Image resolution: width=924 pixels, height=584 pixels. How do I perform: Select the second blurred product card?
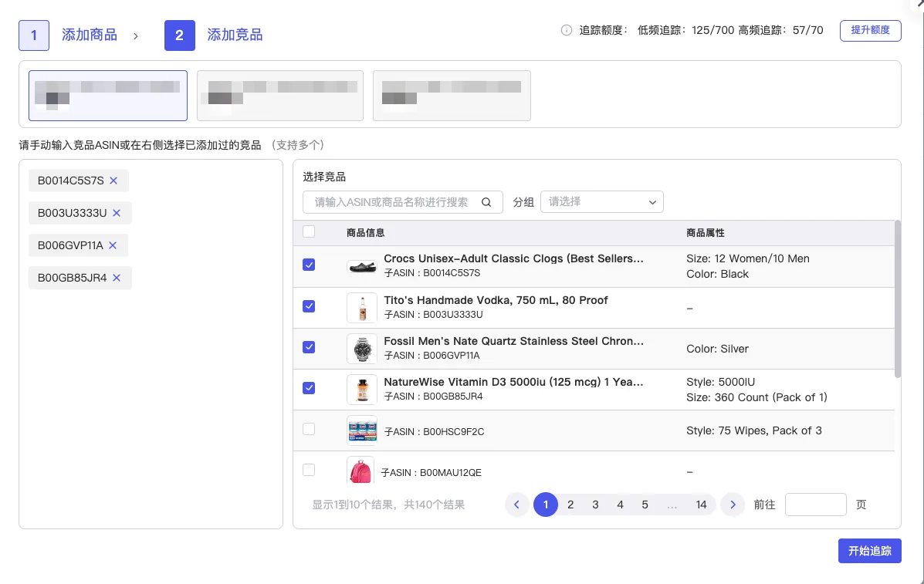tap(280, 96)
